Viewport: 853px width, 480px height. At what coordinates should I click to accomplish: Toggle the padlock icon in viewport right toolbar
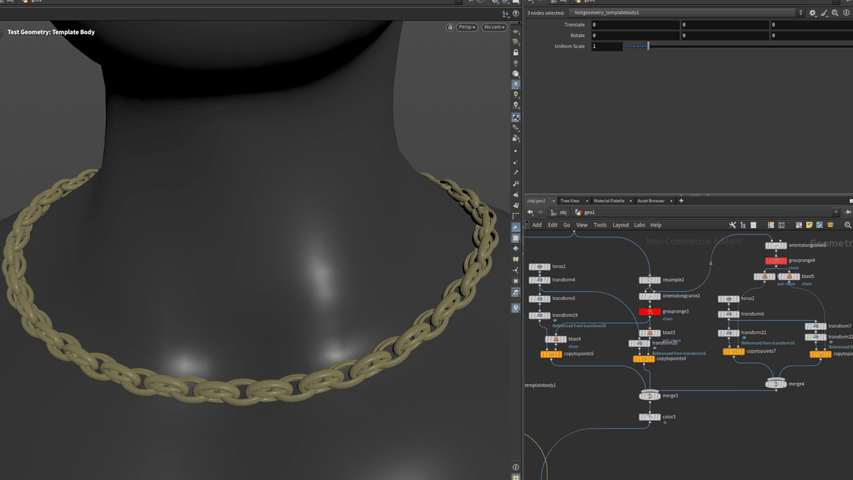click(x=516, y=52)
